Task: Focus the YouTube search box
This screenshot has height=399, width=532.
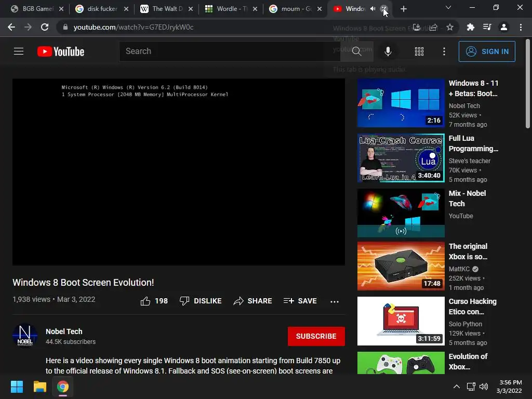Action: tap(229, 51)
